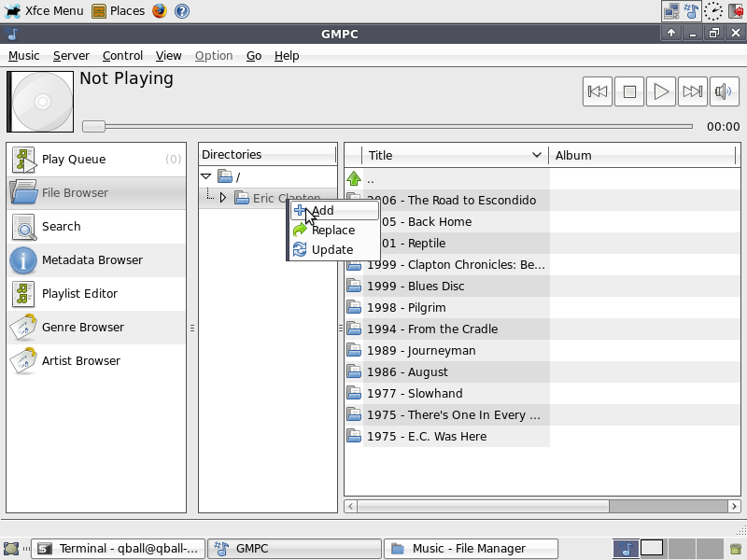Viewport: 747px width, 560px height.
Task: Click the Directories column header
Action: click(268, 155)
